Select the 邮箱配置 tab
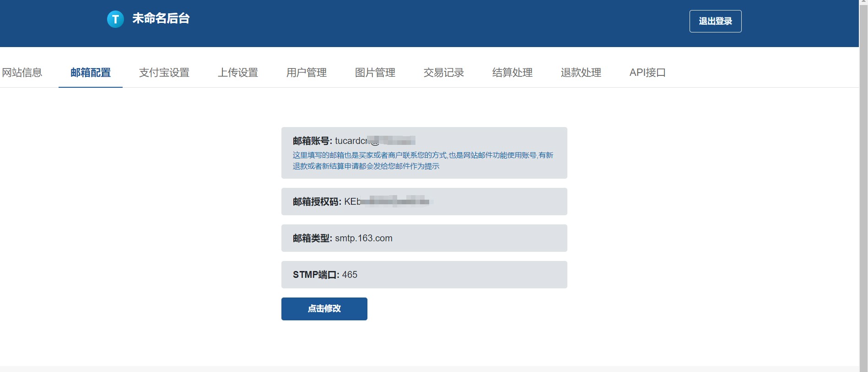868x372 pixels. 91,73
